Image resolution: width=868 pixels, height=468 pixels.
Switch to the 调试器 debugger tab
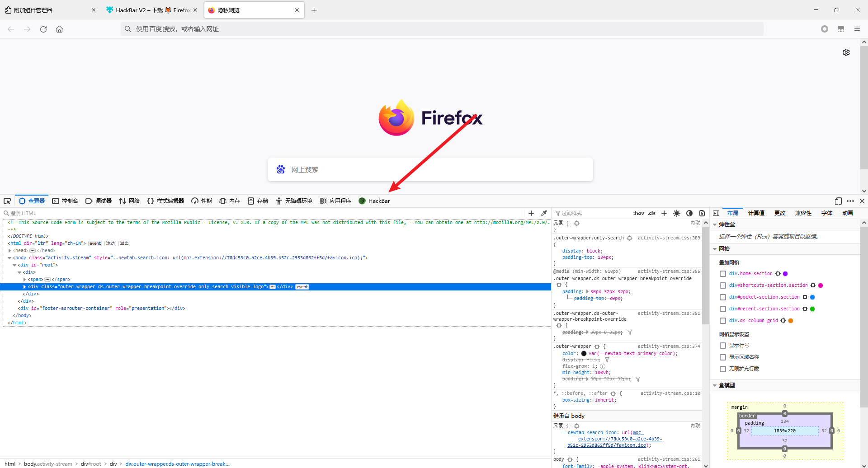tap(99, 201)
